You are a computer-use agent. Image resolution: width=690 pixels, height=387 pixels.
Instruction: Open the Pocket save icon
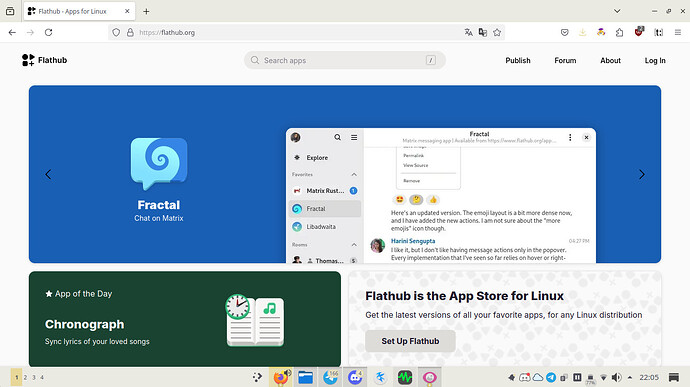coord(565,32)
